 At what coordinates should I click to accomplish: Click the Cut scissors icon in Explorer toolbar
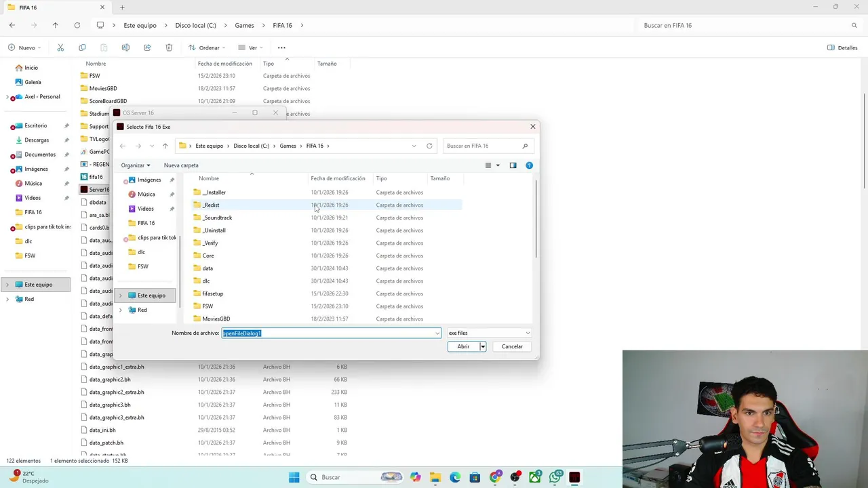coord(60,47)
